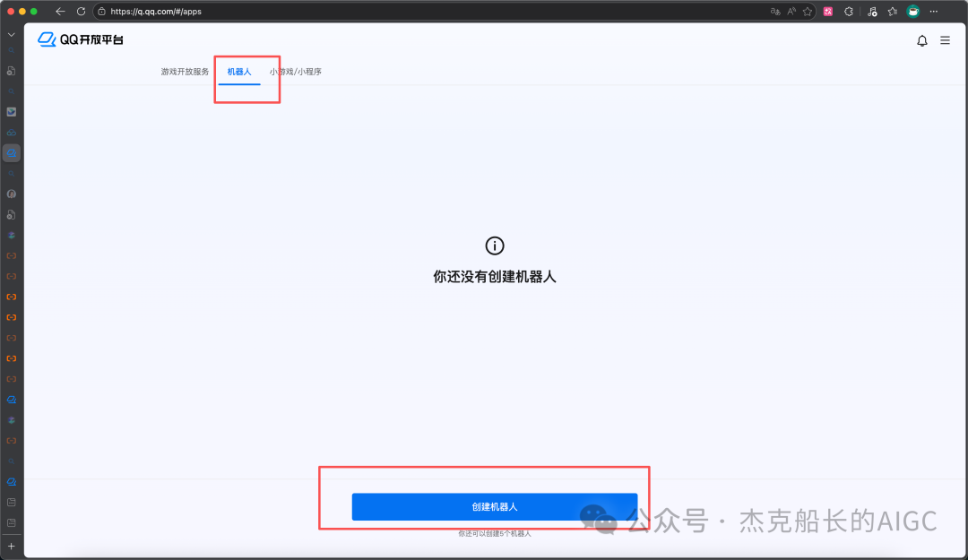Switch to the cloud icon sidebar tab

11,132
